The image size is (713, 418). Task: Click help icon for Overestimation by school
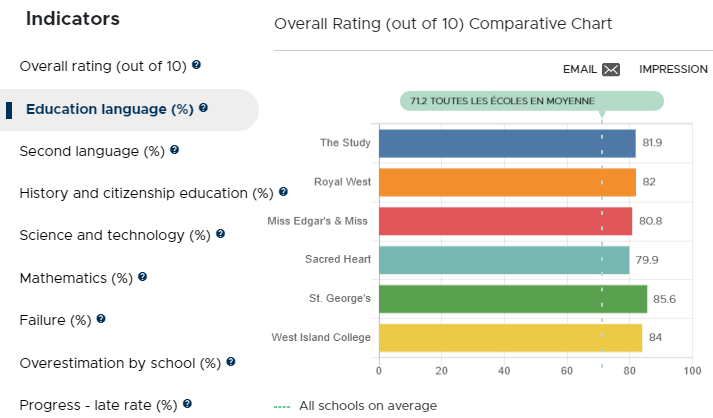click(x=231, y=362)
